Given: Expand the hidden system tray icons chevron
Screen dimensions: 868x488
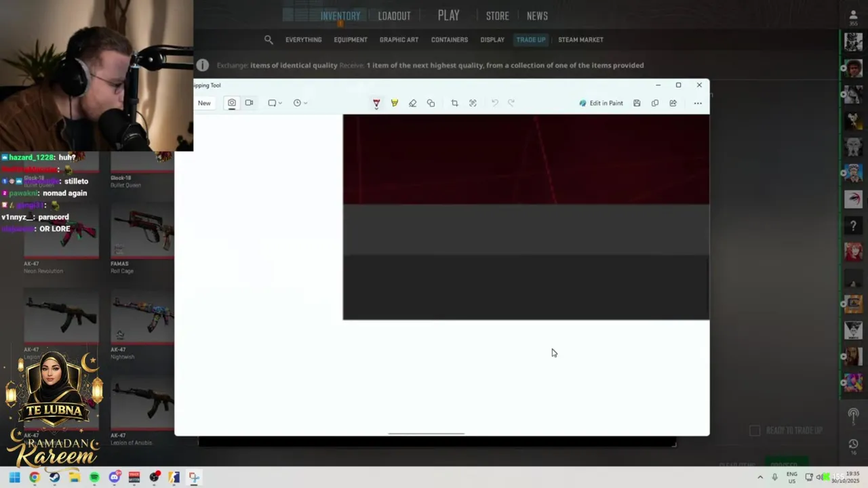Looking at the screenshot, I should (759, 477).
